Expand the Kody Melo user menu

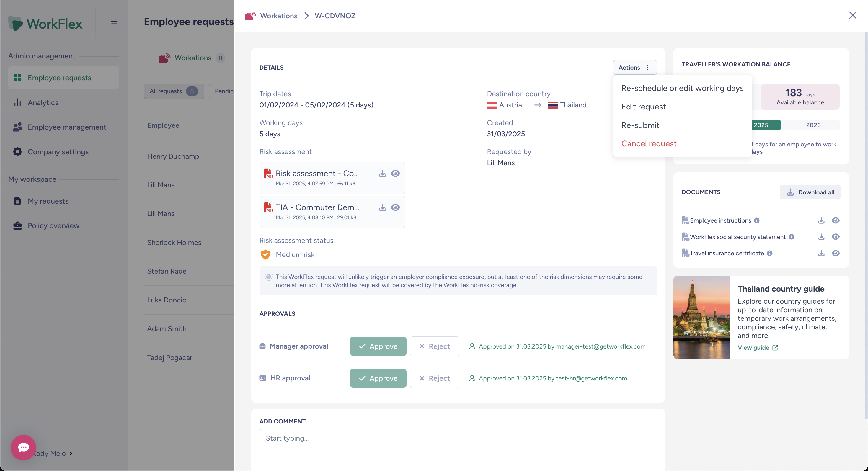point(53,454)
